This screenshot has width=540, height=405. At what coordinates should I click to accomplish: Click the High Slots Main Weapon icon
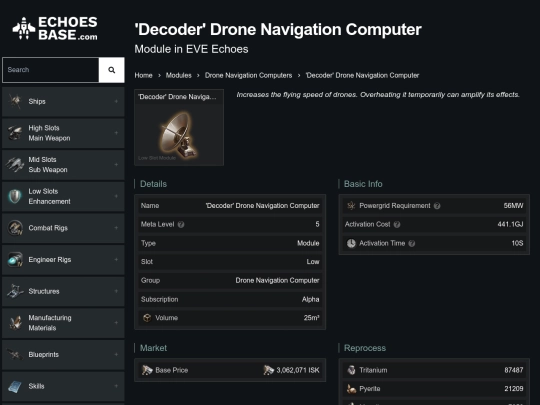(15, 133)
